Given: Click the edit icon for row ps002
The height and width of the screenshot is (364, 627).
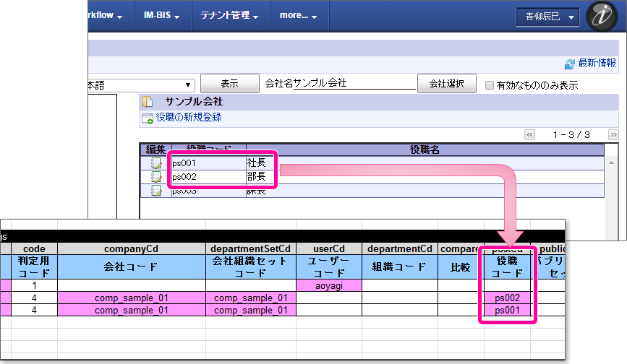Looking at the screenshot, I should (155, 177).
